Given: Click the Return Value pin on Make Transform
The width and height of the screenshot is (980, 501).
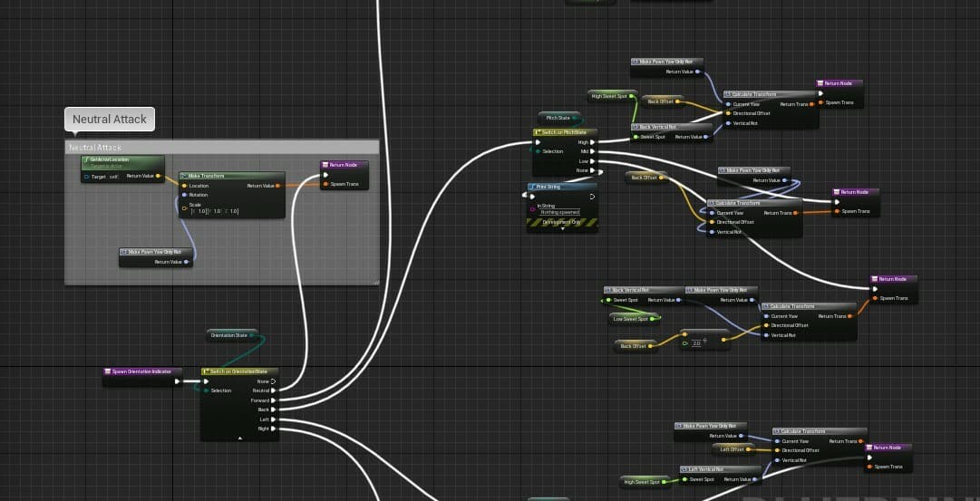Looking at the screenshot, I should tap(277, 186).
